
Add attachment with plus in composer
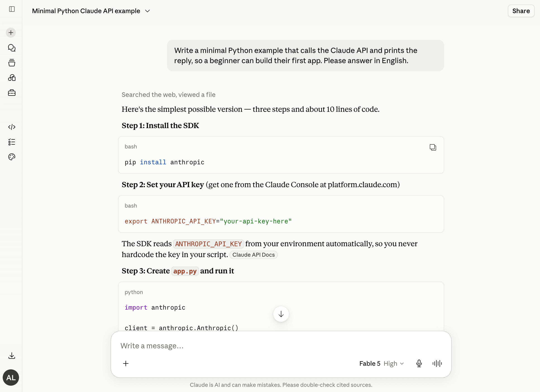click(126, 363)
